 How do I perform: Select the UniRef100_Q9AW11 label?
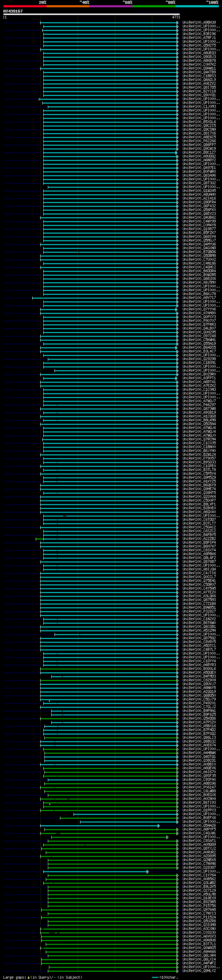(199, 68)
